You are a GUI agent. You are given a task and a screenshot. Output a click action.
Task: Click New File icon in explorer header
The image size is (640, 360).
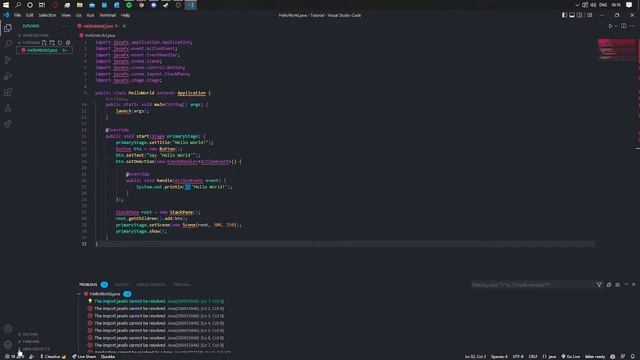pyautogui.click(x=44, y=42)
